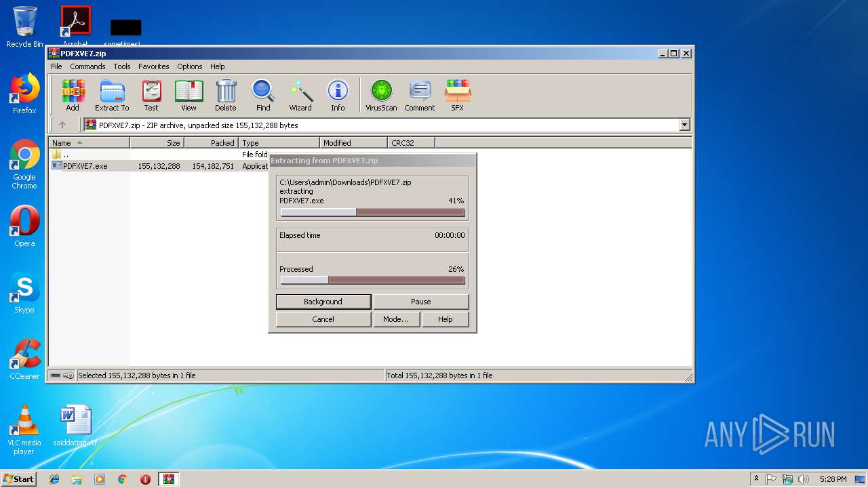The width and height of the screenshot is (868, 488).
Task: Select the parent folder '..' row
Action: point(159,155)
